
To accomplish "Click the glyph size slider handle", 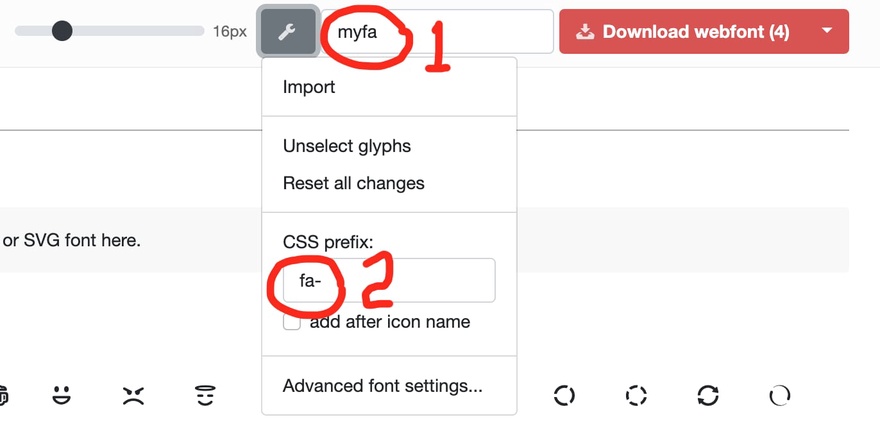I will [62, 32].
